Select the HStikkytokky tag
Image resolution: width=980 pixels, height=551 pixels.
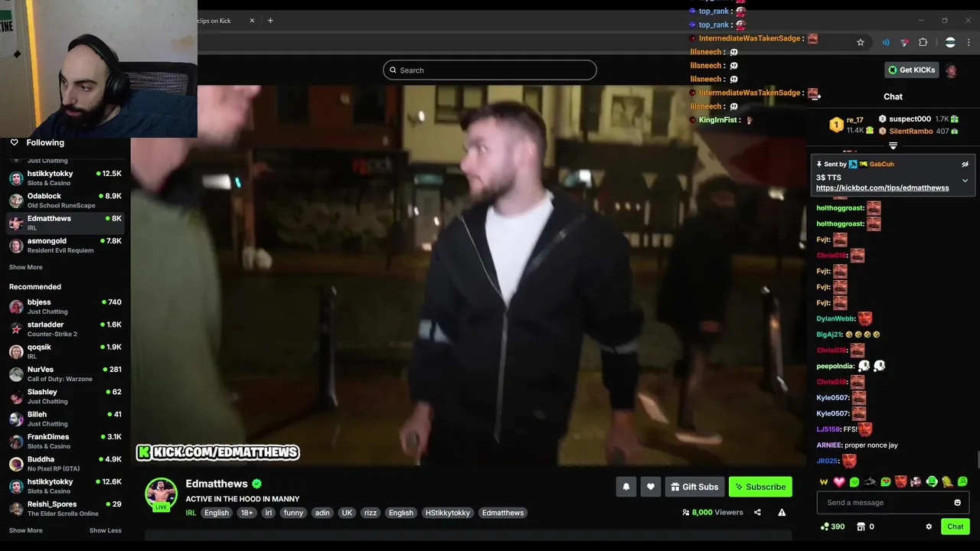448,513
